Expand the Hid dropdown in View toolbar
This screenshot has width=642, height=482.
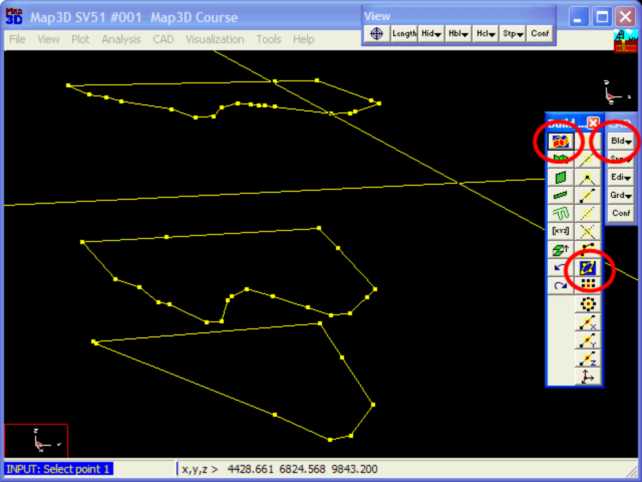pyautogui.click(x=432, y=33)
